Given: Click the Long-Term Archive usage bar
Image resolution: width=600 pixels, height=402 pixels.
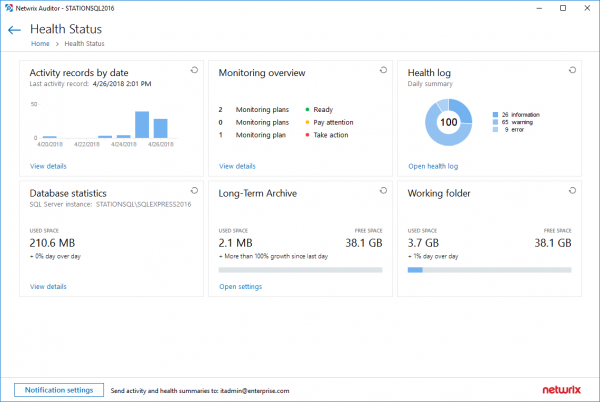Looking at the screenshot, I should (300, 270).
